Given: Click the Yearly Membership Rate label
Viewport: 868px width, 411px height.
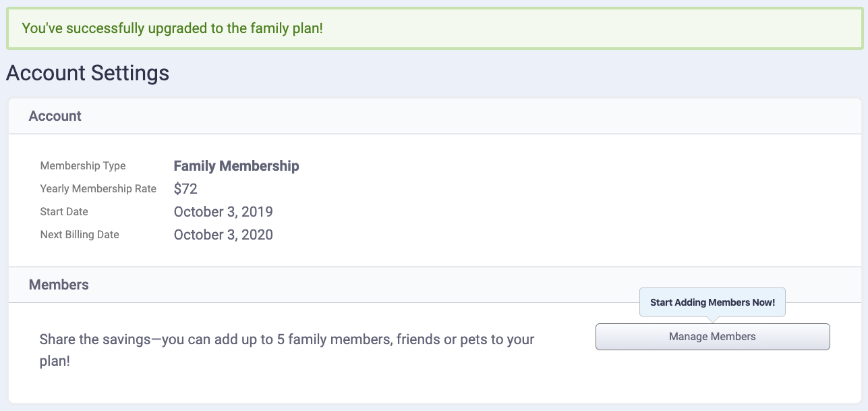Looking at the screenshot, I should 98,189.
